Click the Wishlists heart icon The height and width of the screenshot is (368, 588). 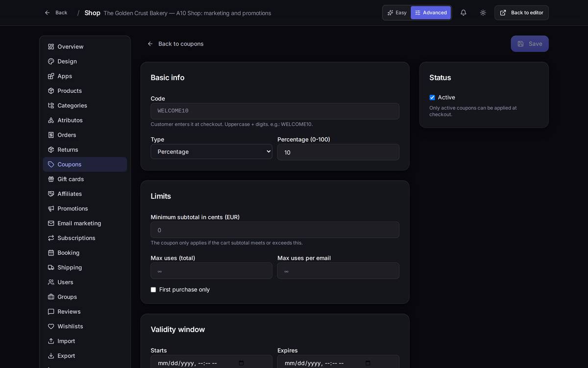[x=51, y=326]
